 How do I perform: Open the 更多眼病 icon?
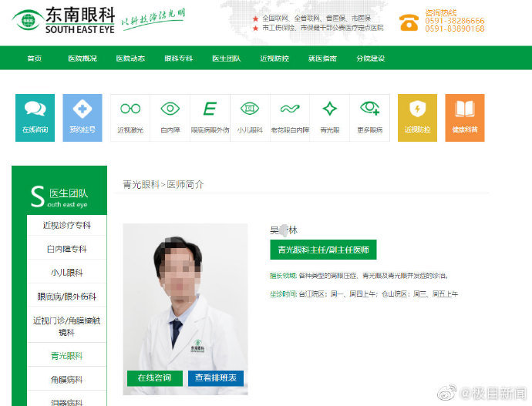[369, 117]
